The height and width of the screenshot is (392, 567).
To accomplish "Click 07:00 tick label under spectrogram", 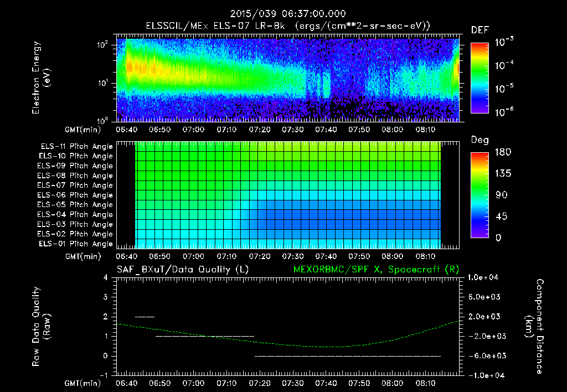I will (193, 130).
